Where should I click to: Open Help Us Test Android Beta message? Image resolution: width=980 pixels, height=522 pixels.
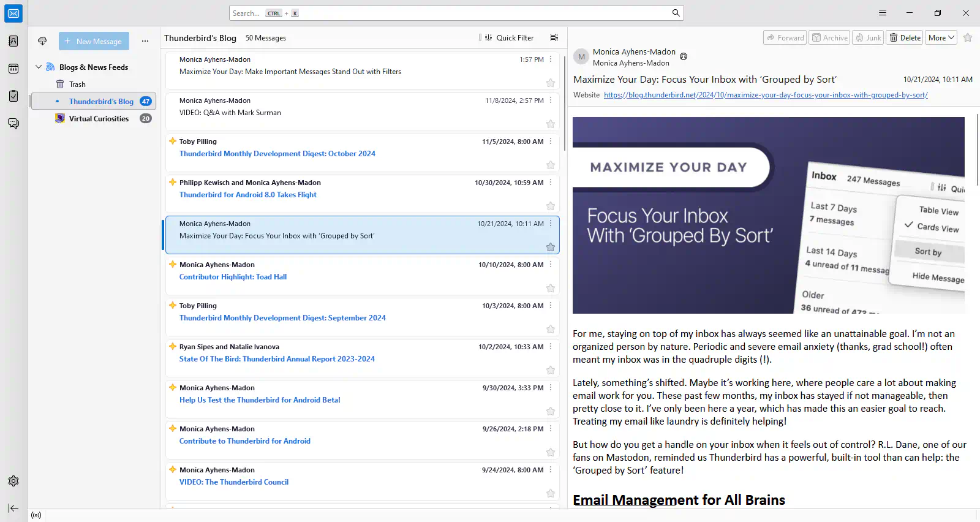click(363, 399)
